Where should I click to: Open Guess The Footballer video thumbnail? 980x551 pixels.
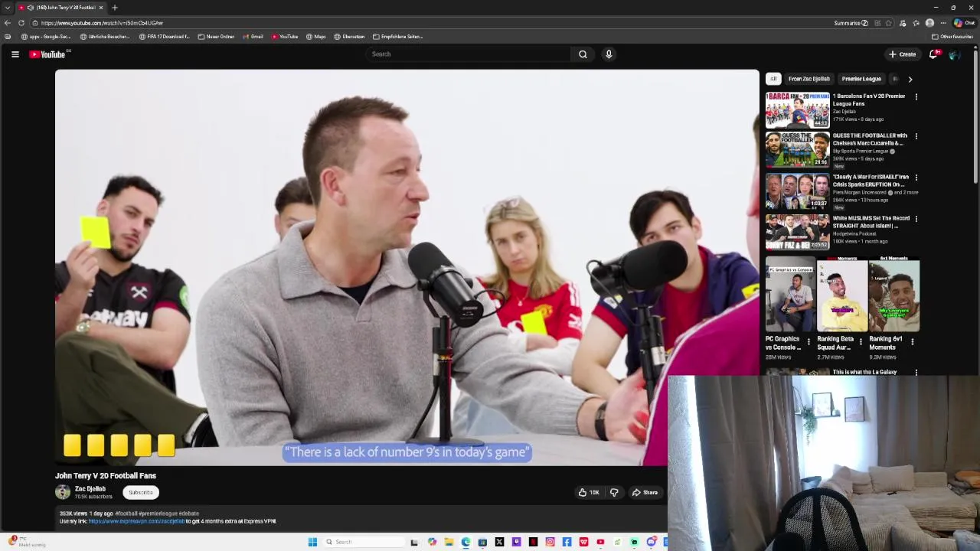(797, 149)
